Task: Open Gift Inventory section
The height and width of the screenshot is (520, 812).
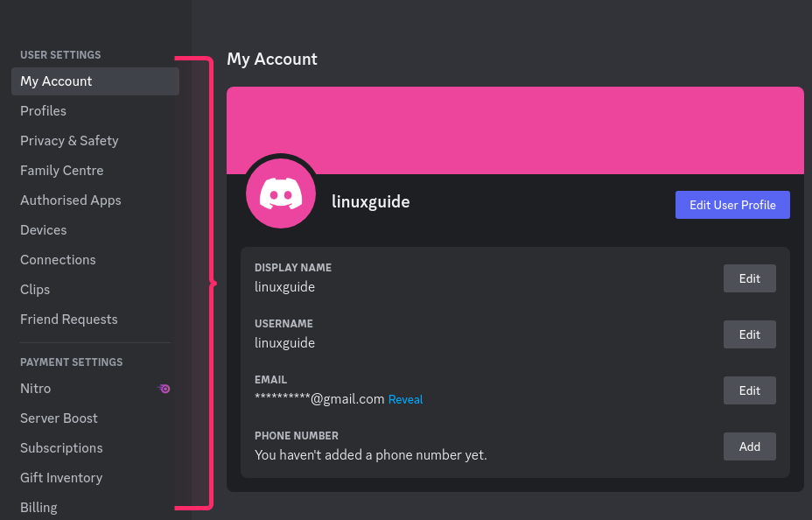Action: click(61, 478)
